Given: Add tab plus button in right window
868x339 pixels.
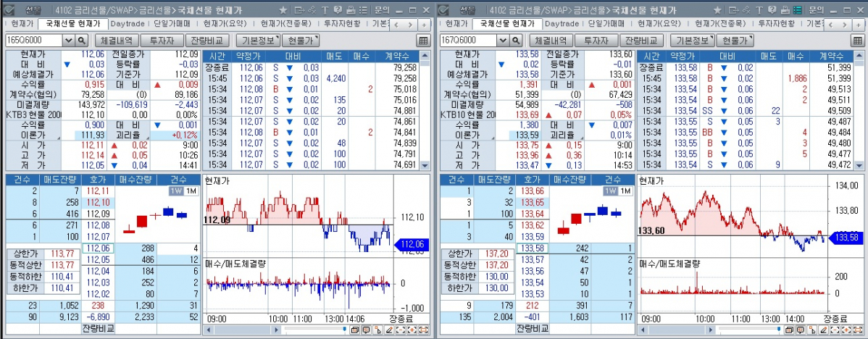Looking at the screenshot, I should coord(858,25).
